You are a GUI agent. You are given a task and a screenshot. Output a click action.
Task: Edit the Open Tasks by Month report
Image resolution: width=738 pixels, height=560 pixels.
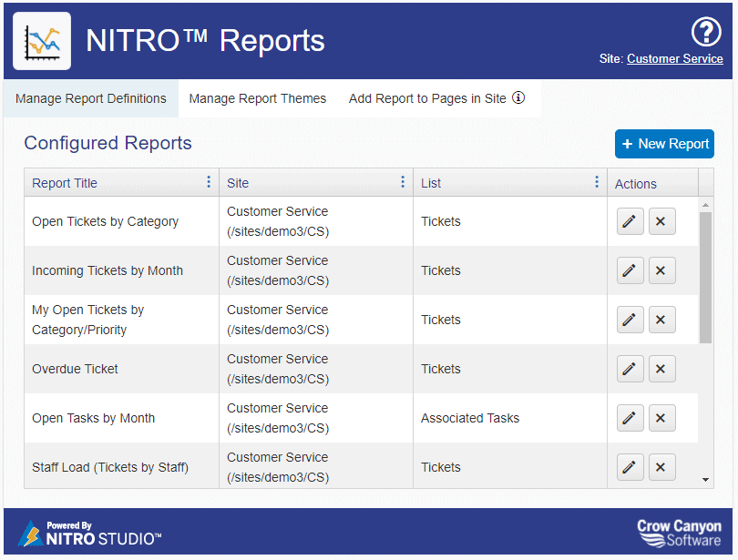coord(630,418)
